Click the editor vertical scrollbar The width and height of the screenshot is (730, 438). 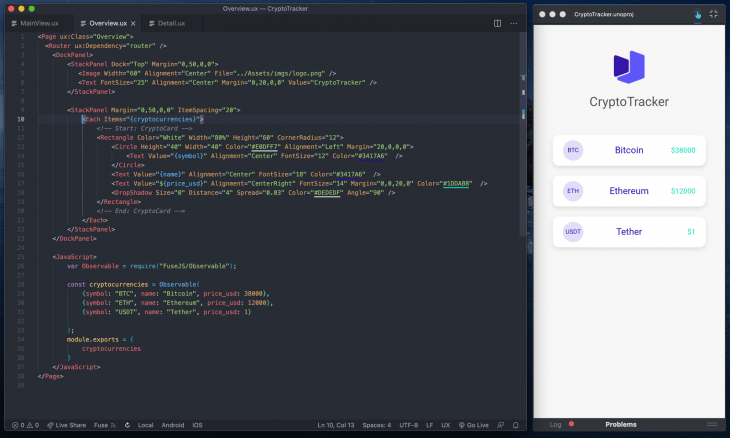523,135
